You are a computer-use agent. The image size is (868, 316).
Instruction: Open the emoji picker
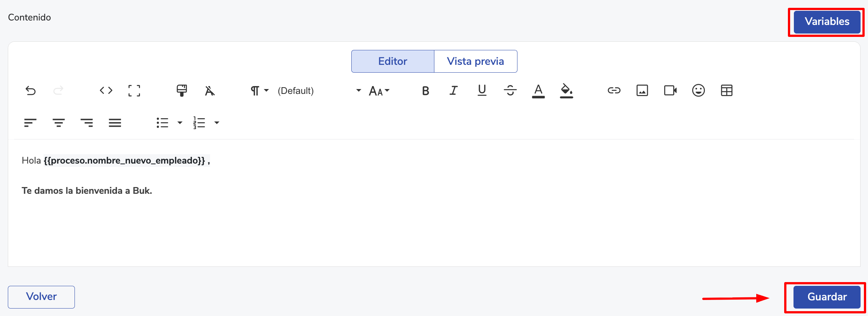[x=698, y=91]
